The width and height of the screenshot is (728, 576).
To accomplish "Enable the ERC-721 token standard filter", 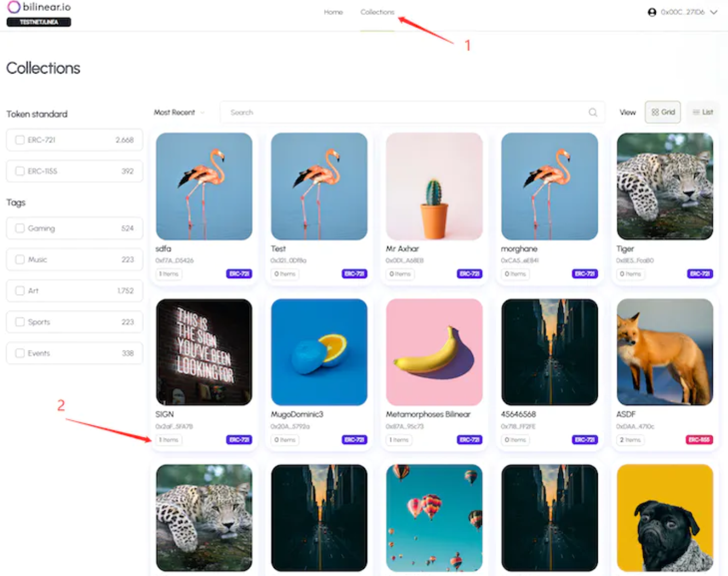I will [x=20, y=140].
